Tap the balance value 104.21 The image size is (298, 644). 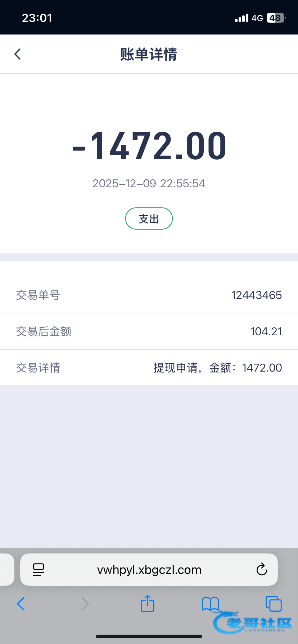pos(266,331)
